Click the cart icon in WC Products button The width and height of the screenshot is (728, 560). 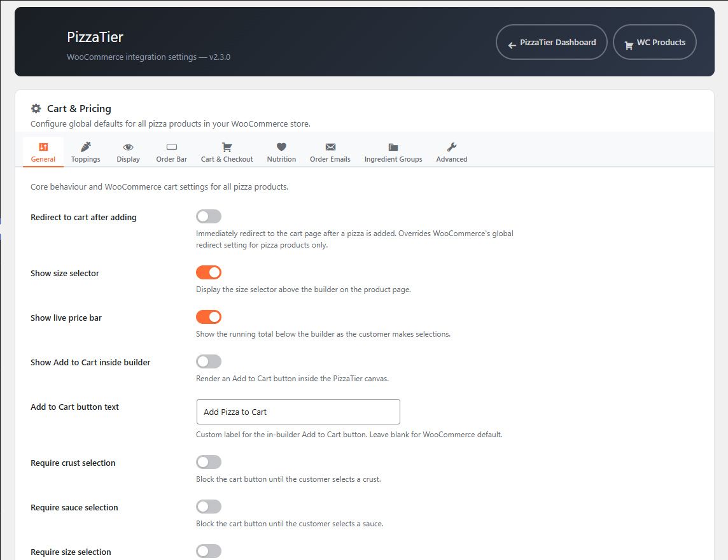coord(629,46)
